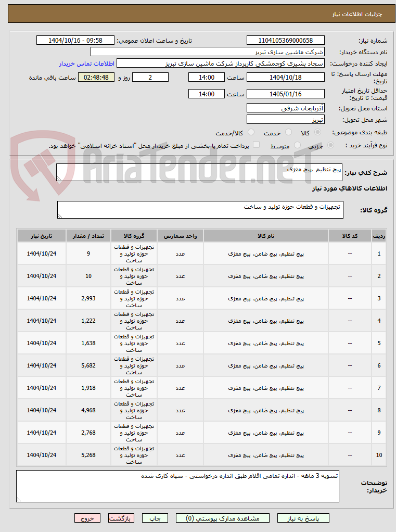
Task: Click quantity cell 1,222
Action: 88,321
